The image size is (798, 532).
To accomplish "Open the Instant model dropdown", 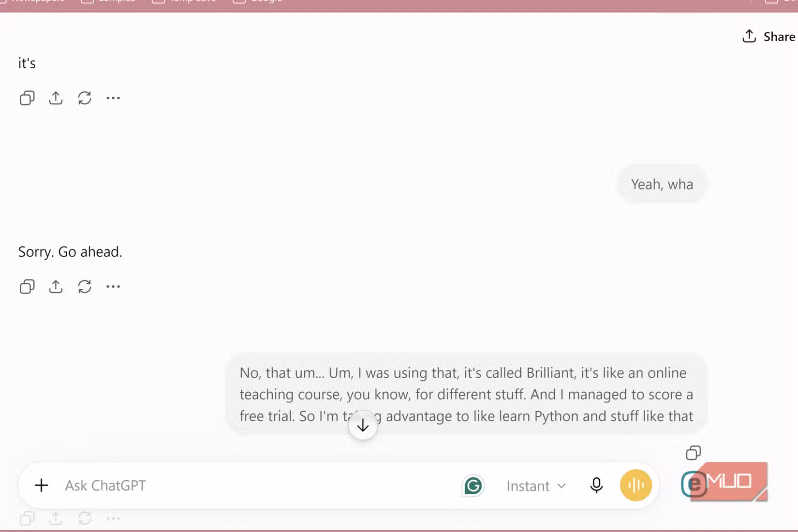I will [536, 486].
